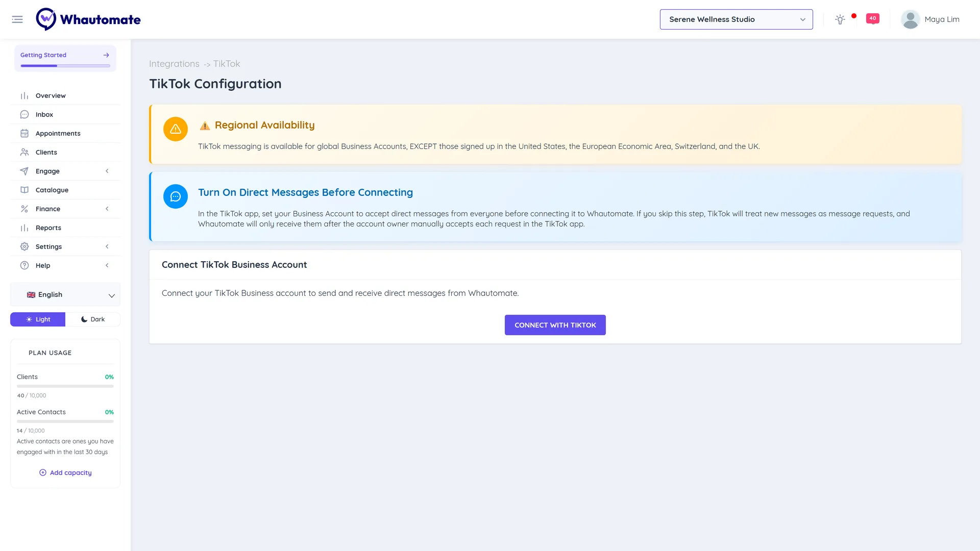Open the Catalogue menu item
Viewport: 980px width, 551px height.
pos(65,190)
